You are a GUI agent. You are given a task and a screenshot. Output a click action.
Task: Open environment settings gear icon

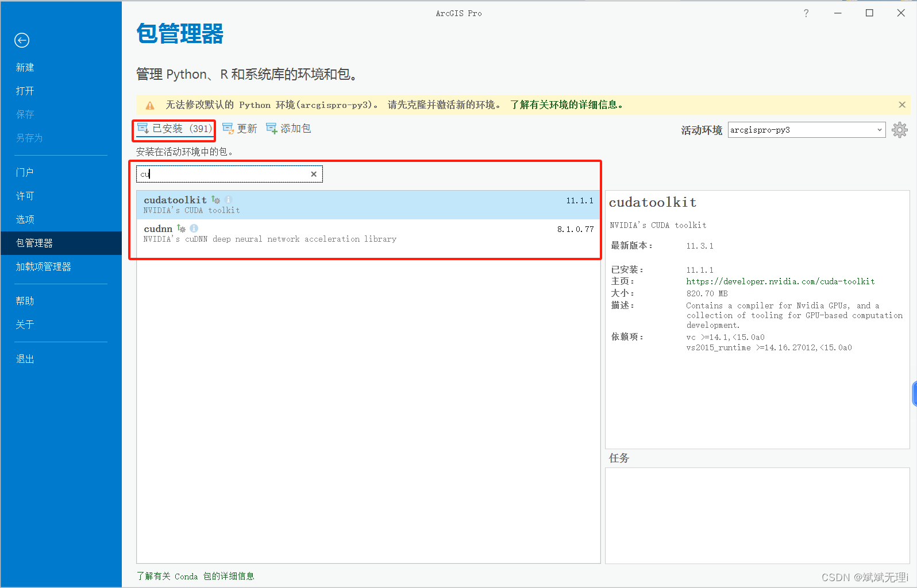click(900, 130)
